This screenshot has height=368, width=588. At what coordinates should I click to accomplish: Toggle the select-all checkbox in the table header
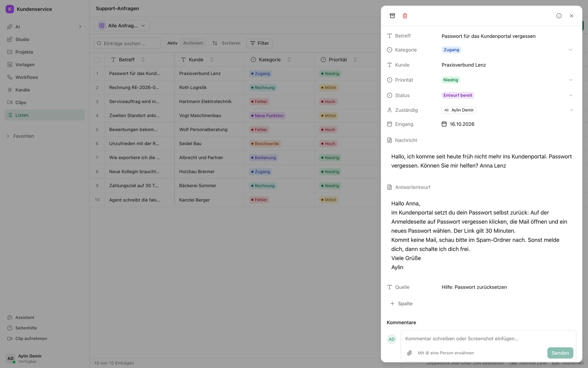[x=97, y=60]
